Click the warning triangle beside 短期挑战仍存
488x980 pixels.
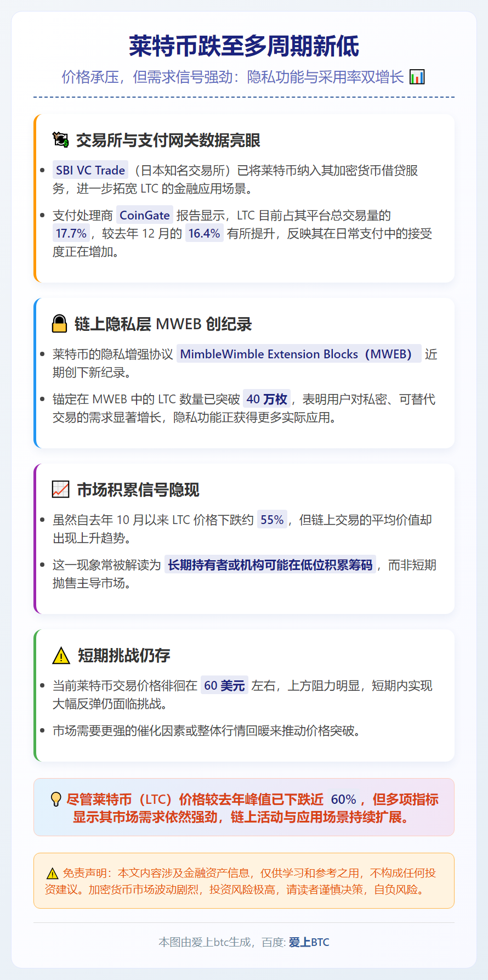61,655
